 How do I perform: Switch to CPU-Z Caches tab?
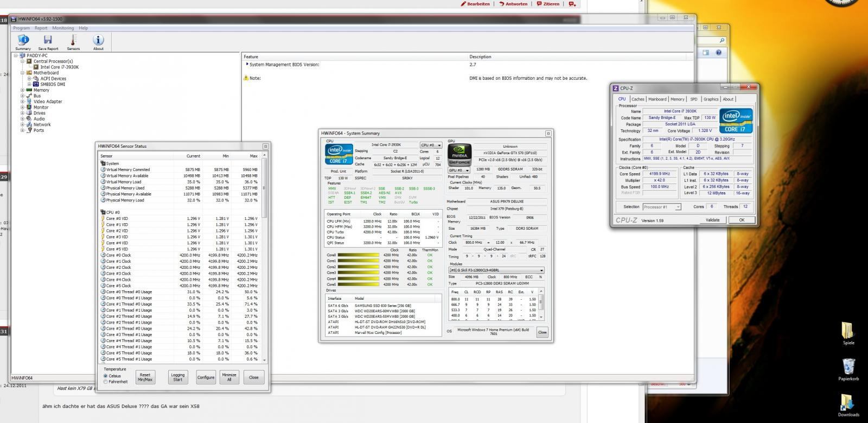click(x=638, y=99)
